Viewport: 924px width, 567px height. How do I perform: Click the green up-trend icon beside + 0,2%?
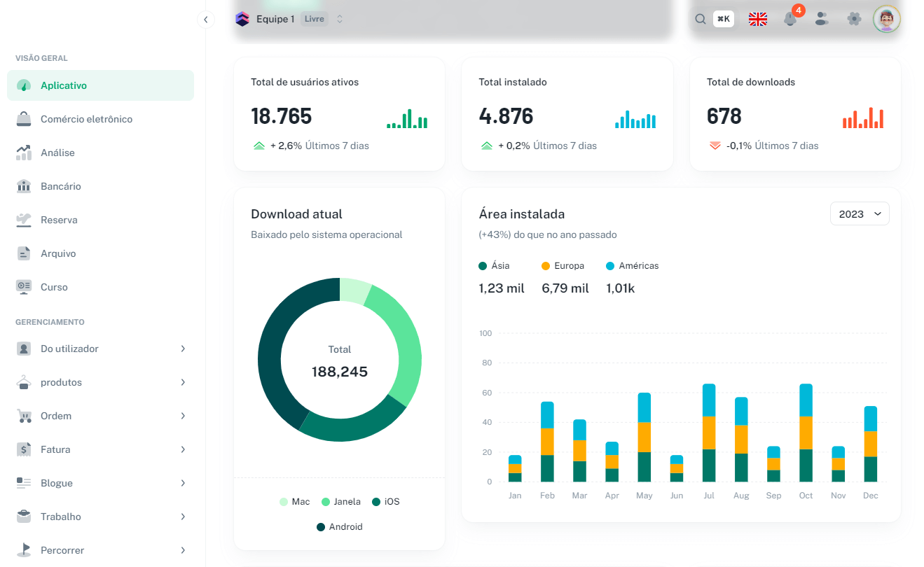pyautogui.click(x=487, y=146)
